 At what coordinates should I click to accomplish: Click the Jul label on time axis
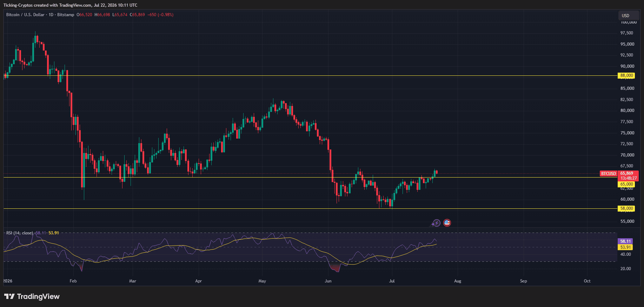[x=392, y=281]
